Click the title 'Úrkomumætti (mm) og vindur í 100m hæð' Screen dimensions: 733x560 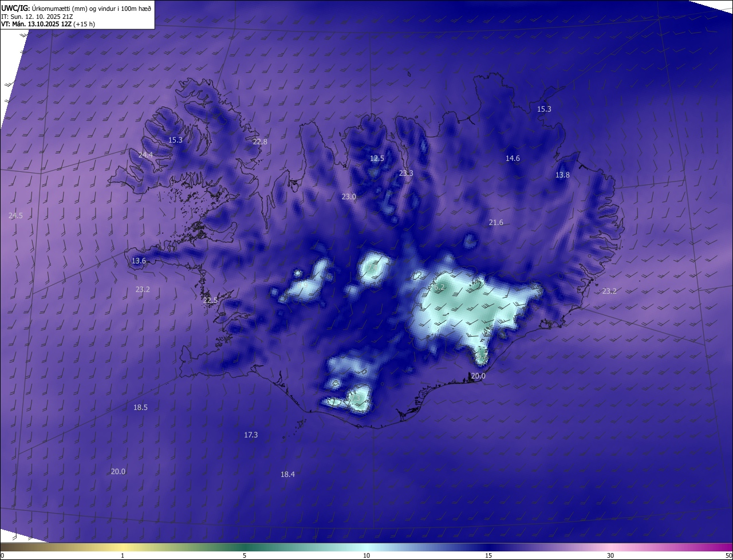point(92,8)
